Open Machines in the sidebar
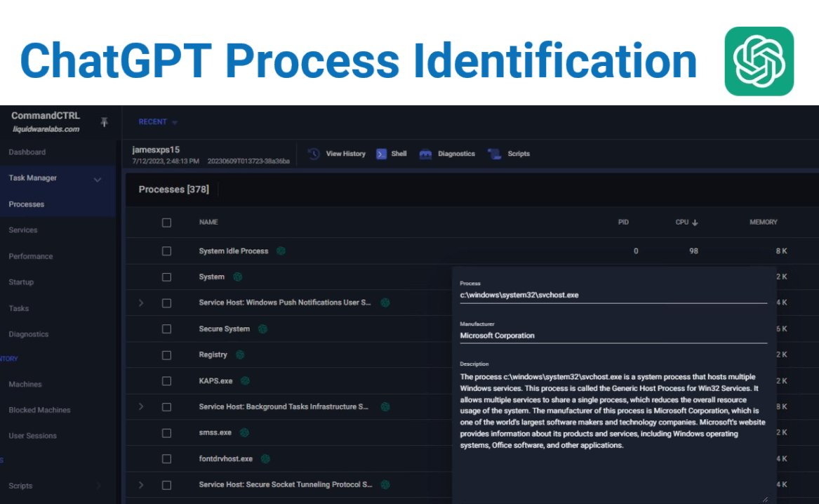The image size is (819, 504). coord(25,384)
